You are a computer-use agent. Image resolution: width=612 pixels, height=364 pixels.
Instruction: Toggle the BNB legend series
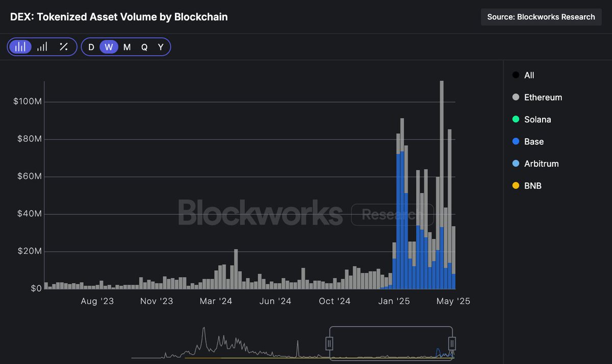pos(527,186)
